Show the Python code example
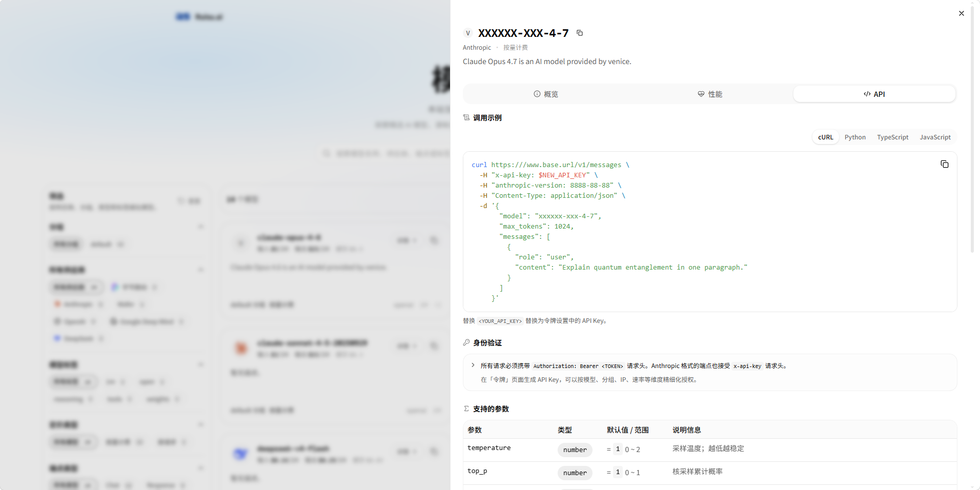Image resolution: width=980 pixels, height=490 pixels. click(855, 137)
